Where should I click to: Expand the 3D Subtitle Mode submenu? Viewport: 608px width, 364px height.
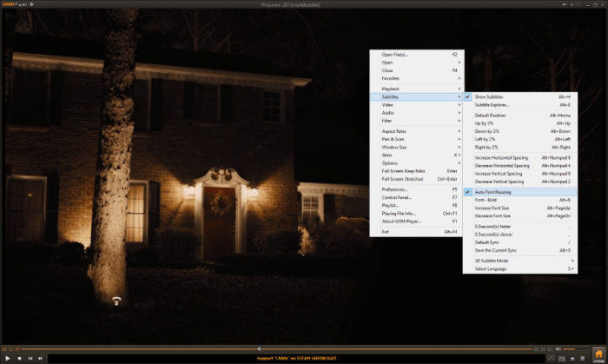tap(504, 261)
